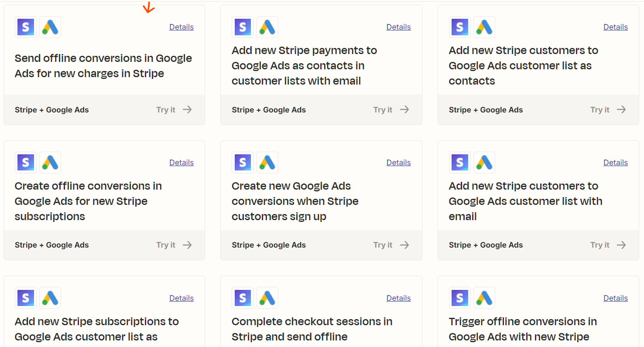Open Details for 'Add new Stripe payments' card
The width and height of the screenshot is (644, 347).
398,27
